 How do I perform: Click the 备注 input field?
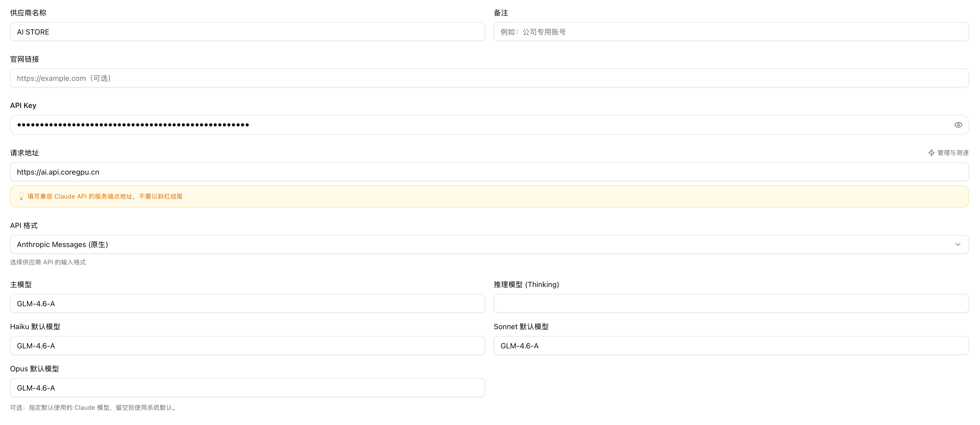click(731, 32)
